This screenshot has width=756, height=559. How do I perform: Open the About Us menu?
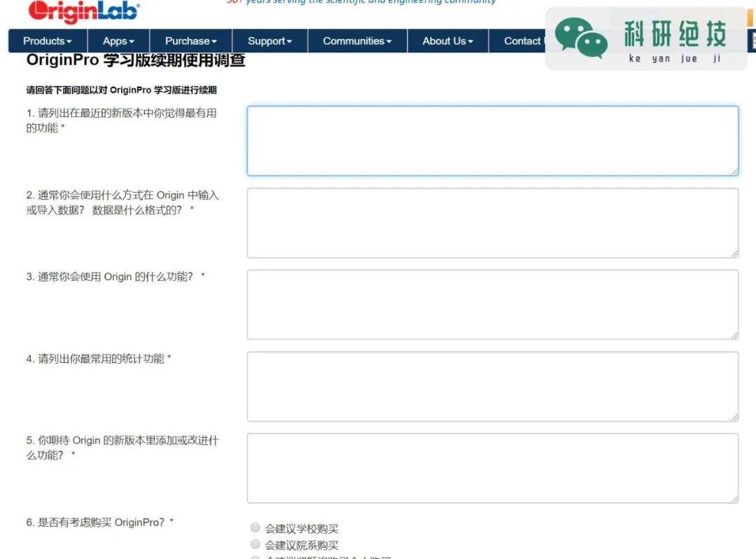pyautogui.click(x=447, y=41)
